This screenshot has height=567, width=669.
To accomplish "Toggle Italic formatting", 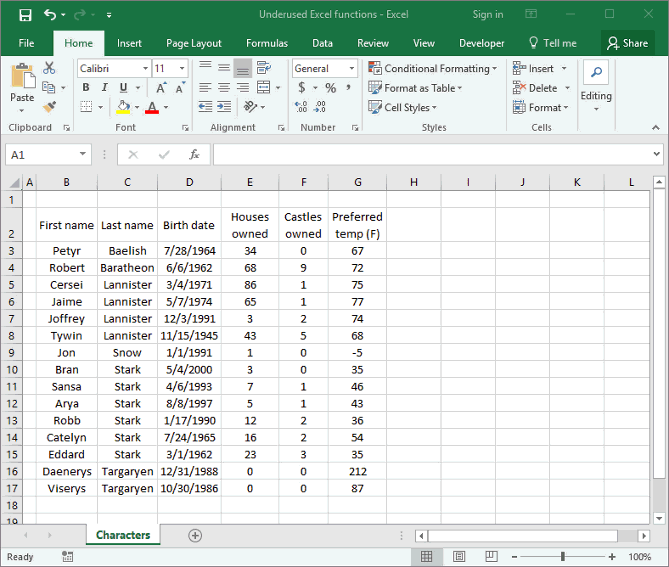I will click(103, 88).
